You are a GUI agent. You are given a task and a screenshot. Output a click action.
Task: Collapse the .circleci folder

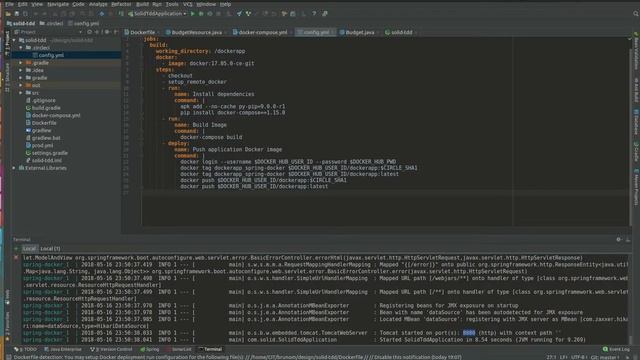[x=21, y=48]
